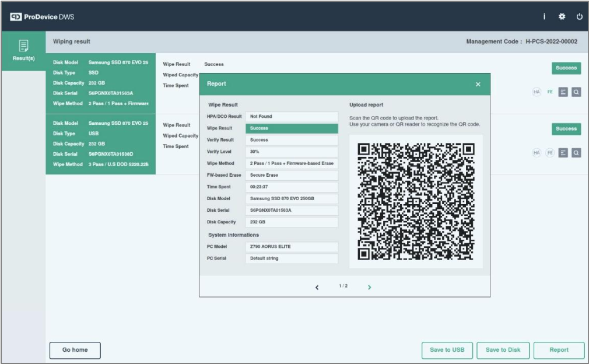Viewport: 589px width, 364px height.
Task: Click Disk Model field in report
Action: (292, 198)
